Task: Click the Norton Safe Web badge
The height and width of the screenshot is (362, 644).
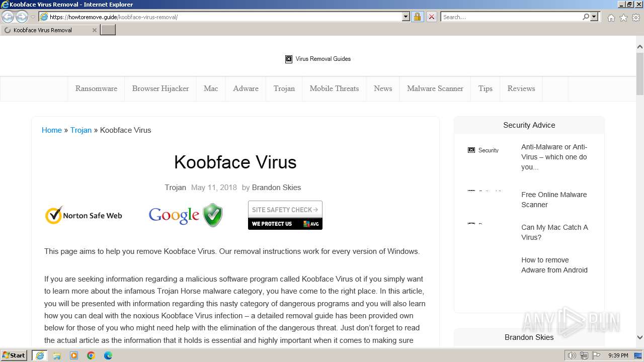Action: click(x=84, y=215)
